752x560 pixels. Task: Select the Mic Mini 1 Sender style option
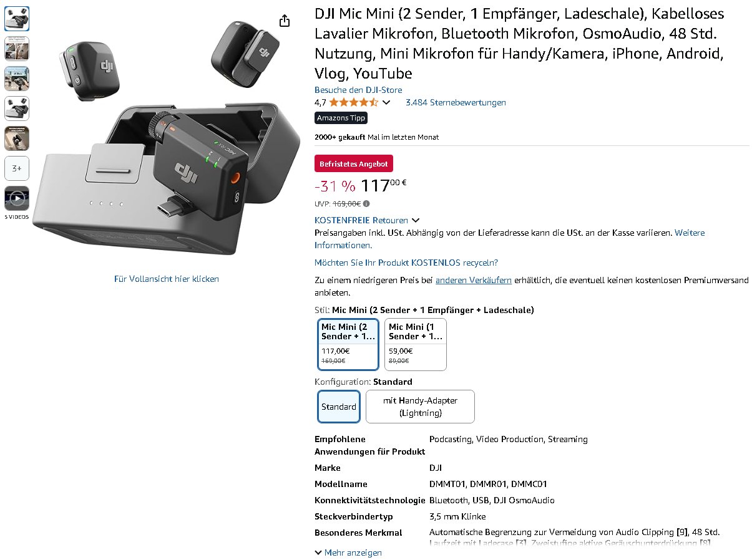(x=416, y=344)
